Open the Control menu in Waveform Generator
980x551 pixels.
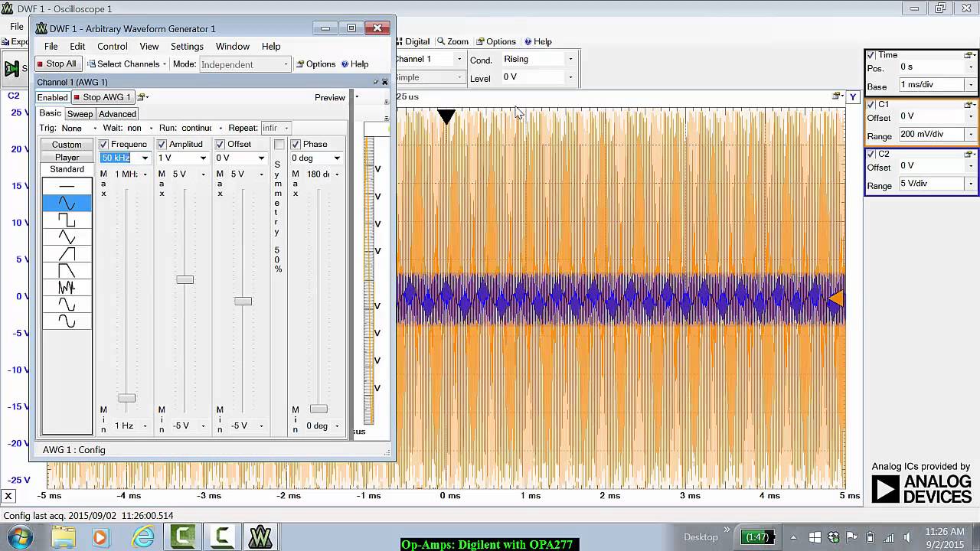click(113, 47)
